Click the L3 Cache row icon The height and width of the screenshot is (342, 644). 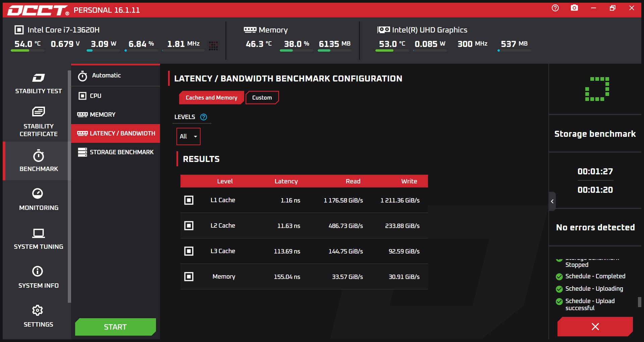click(x=189, y=251)
